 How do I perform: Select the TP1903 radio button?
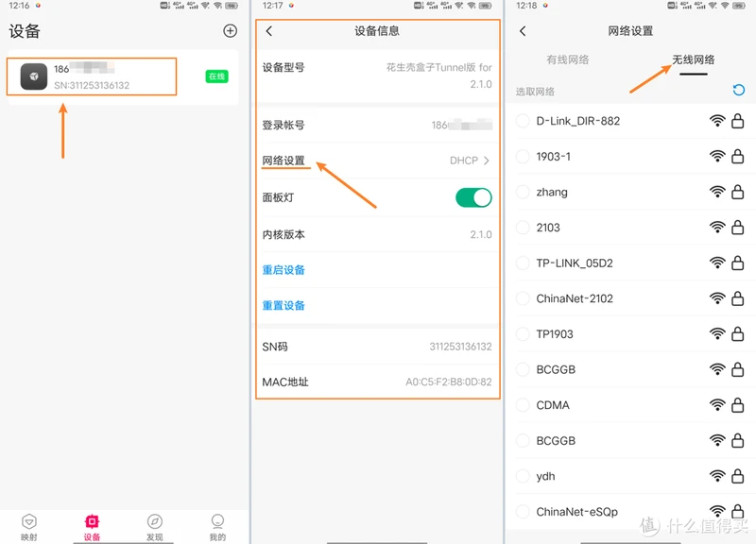(523, 334)
